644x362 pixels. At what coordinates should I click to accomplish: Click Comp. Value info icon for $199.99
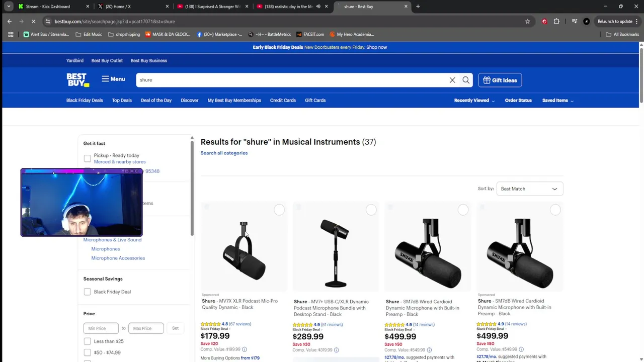coord(245,349)
